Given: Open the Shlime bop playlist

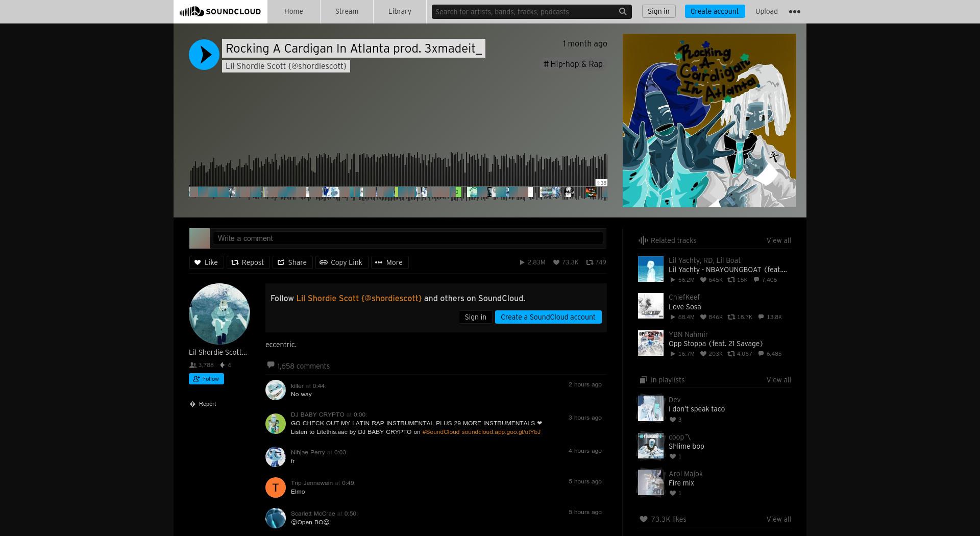Looking at the screenshot, I should 686,446.
